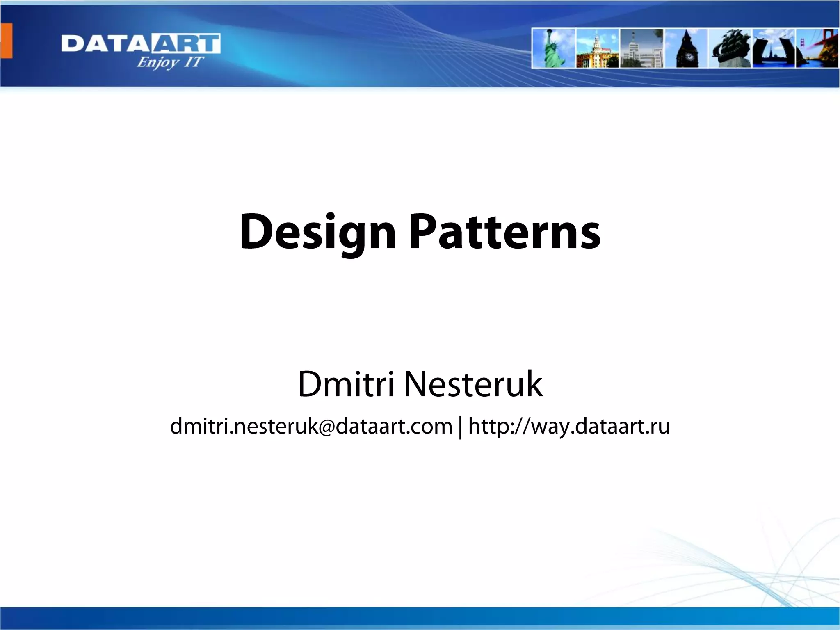Viewport: 840px width, 630px height.
Task: Click the orange rectangle at header's left edge
Action: [6, 41]
